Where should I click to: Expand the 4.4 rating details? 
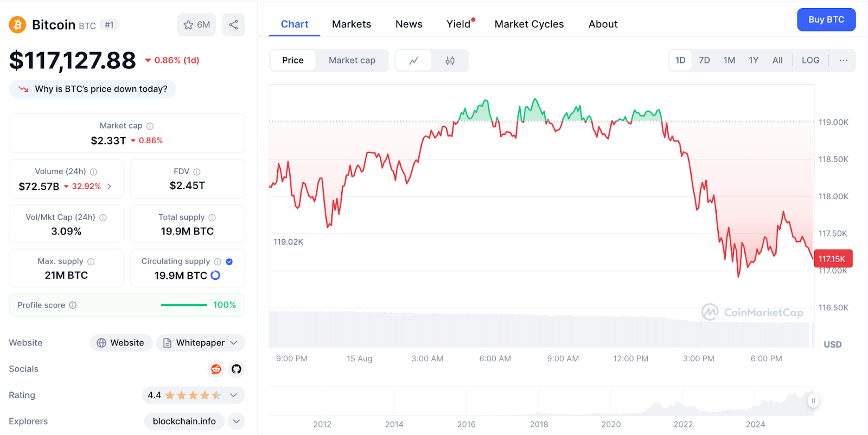coord(234,395)
